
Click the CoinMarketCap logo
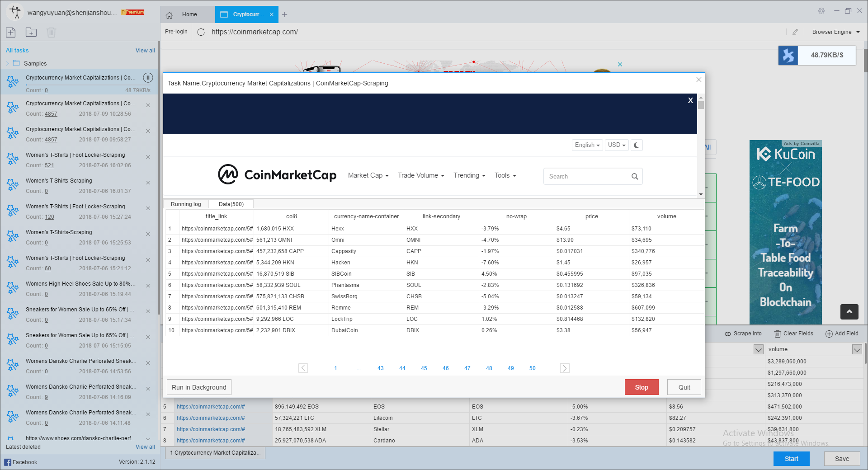tap(277, 175)
